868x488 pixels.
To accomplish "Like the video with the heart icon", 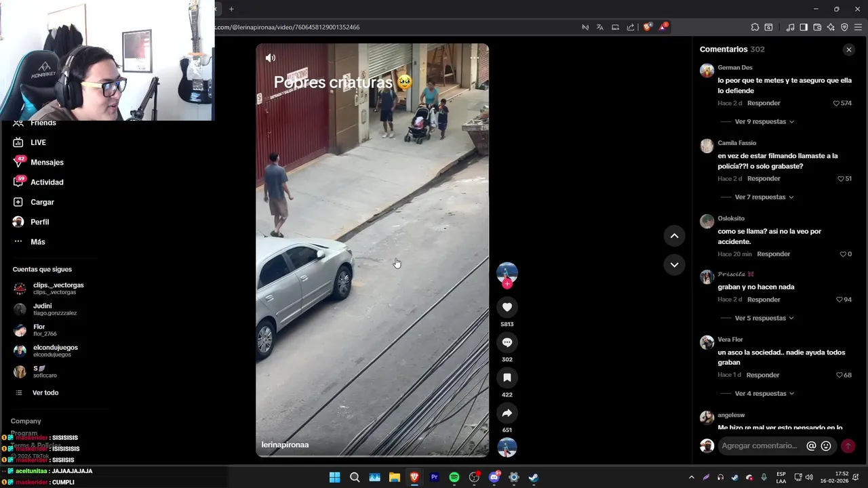I will (x=507, y=307).
